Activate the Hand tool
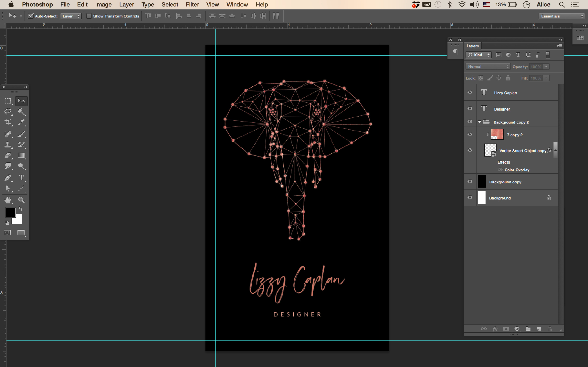This screenshot has height=367, width=588. point(8,200)
